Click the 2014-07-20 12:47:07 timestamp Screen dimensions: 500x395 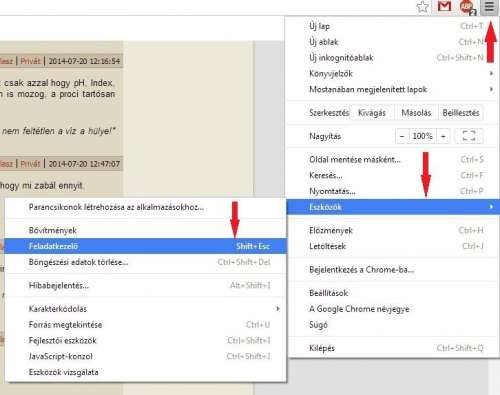pyautogui.click(x=84, y=164)
